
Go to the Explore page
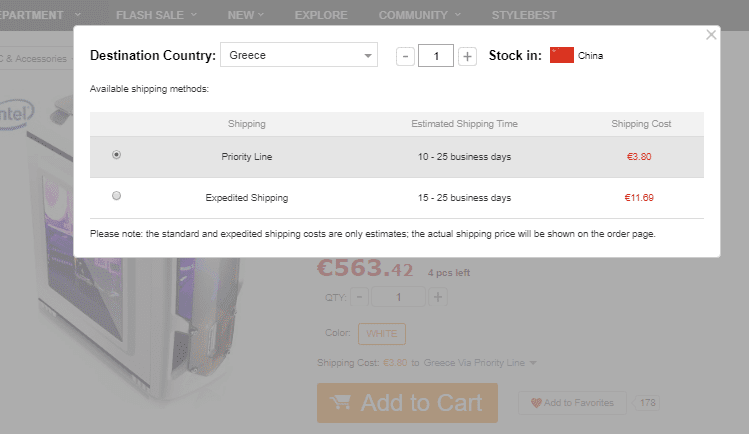point(321,15)
